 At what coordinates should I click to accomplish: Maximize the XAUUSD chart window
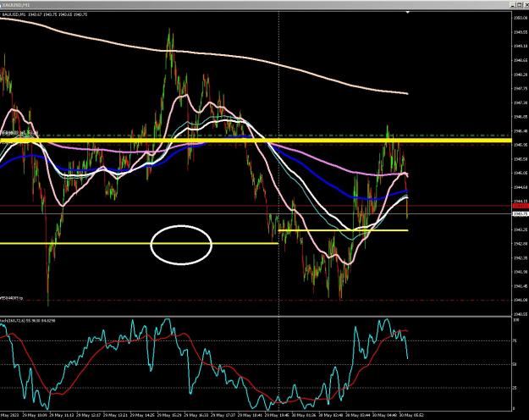coord(520,5)
